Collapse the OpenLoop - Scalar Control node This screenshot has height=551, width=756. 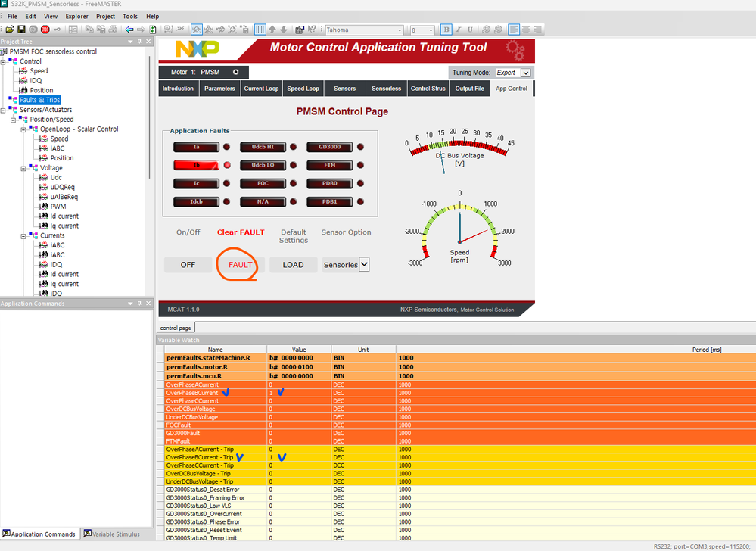pyautogui.click(x=23, y=129)
